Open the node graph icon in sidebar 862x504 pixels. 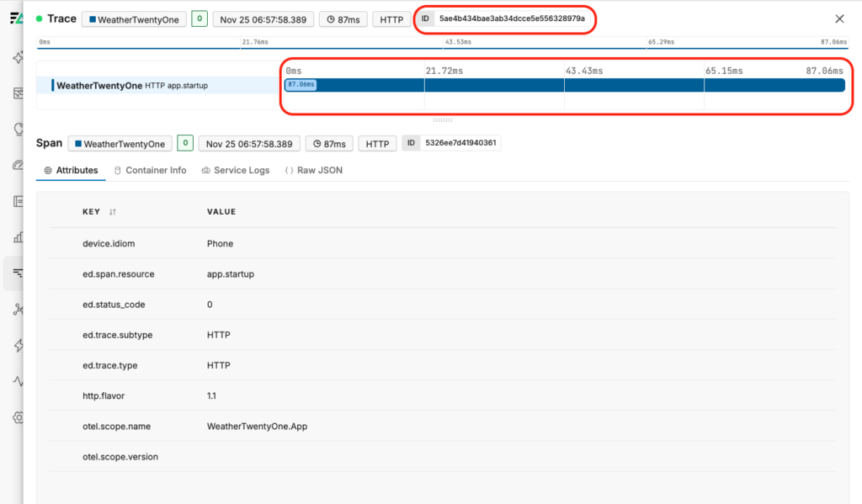point(17,309)
